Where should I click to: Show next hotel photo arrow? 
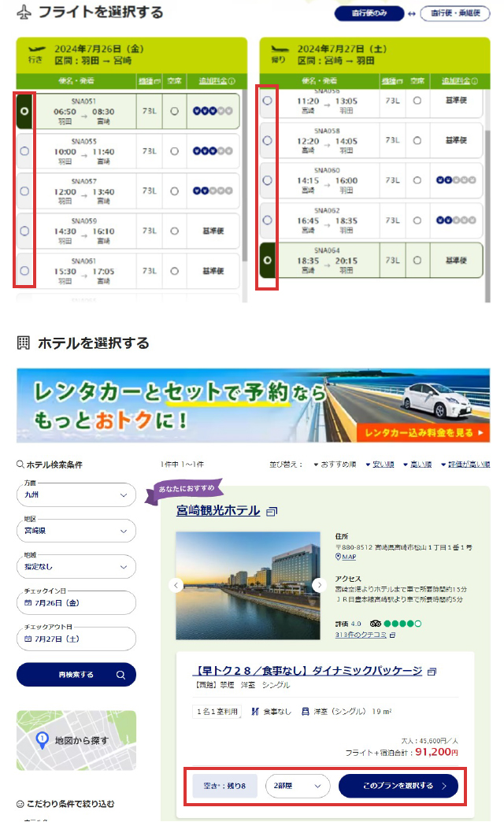click(319, 585)
